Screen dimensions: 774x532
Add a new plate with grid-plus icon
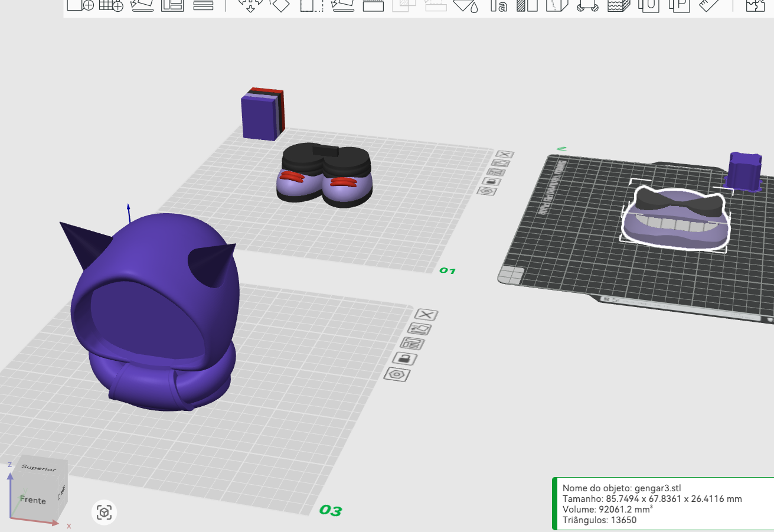[111, 5]
